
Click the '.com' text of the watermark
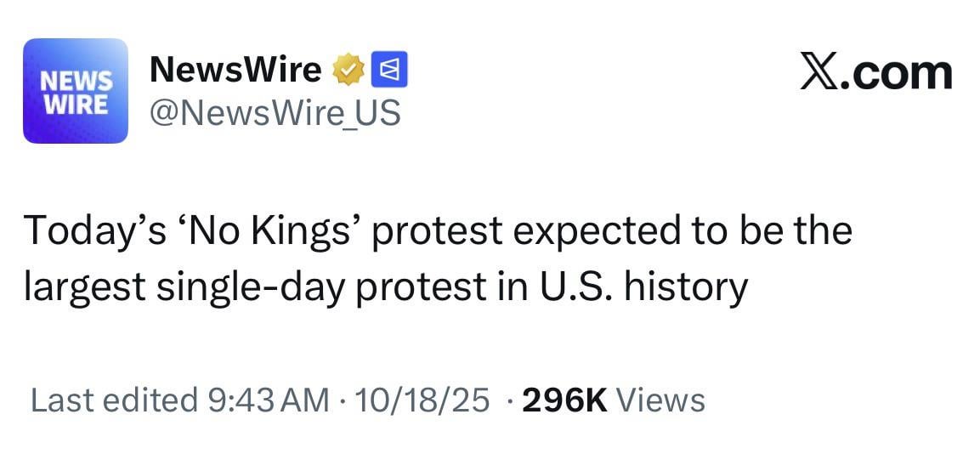point(898,75)
